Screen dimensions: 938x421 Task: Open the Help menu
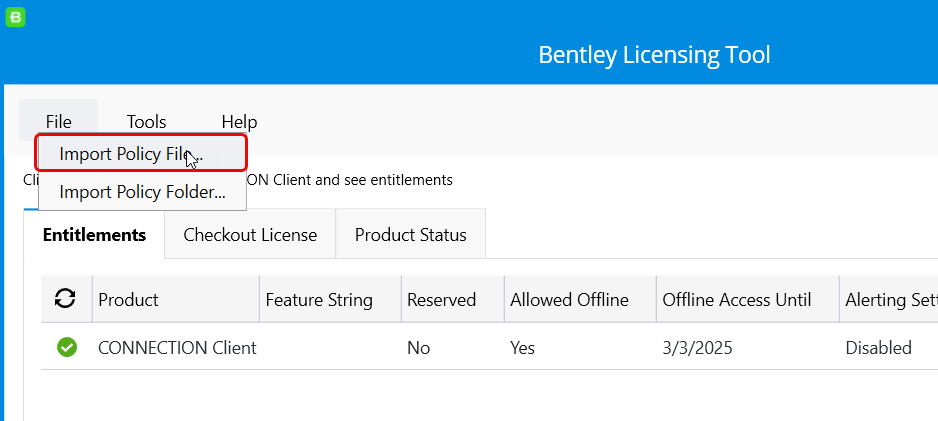239,122
